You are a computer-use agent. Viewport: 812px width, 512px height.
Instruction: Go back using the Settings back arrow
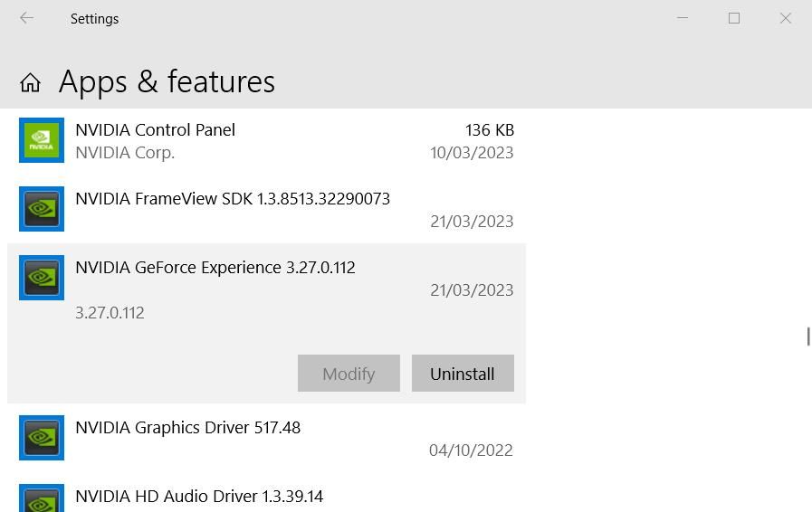26,18
